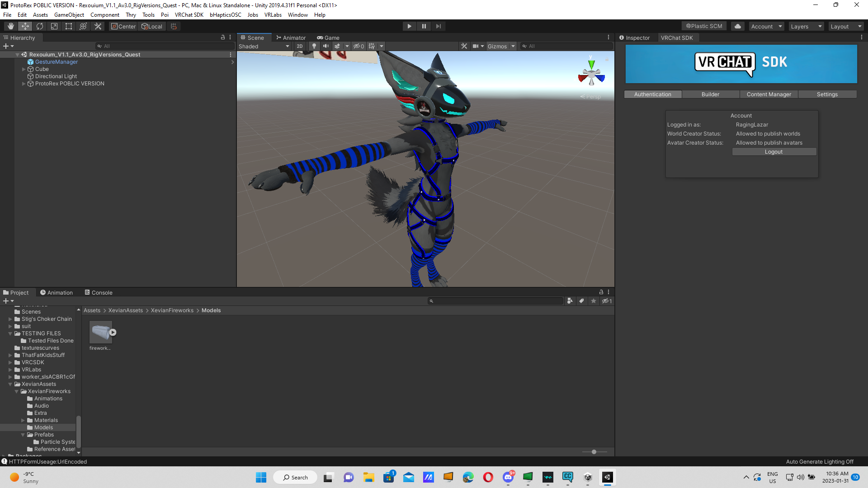Expand the Cube object in Hierarchy
The image size is (868, 488).
coord(24,69)
